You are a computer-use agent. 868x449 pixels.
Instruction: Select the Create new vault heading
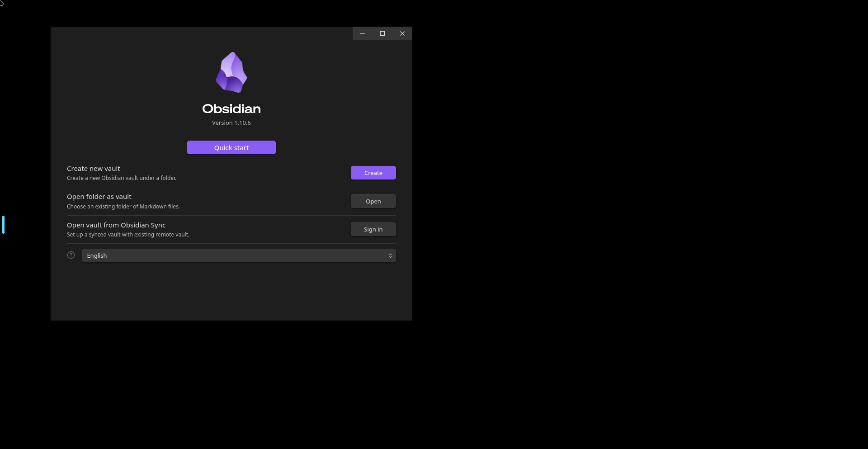[94, 168]
